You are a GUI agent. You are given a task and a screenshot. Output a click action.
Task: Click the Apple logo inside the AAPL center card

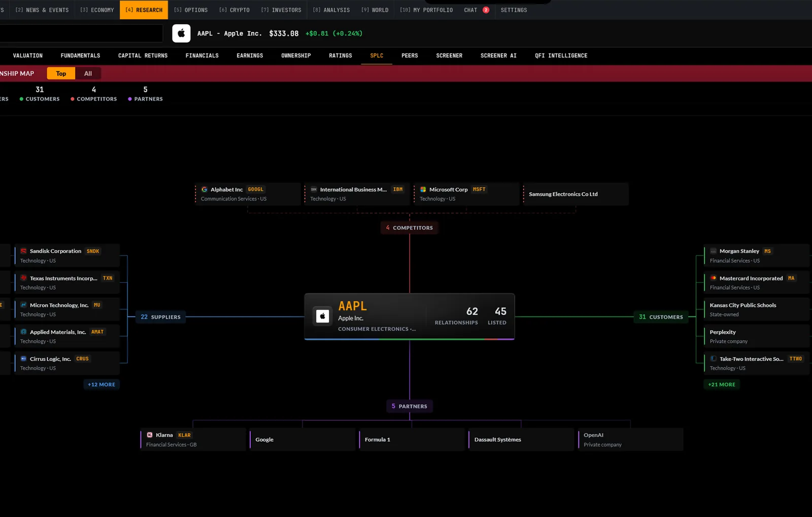(322, 316)
